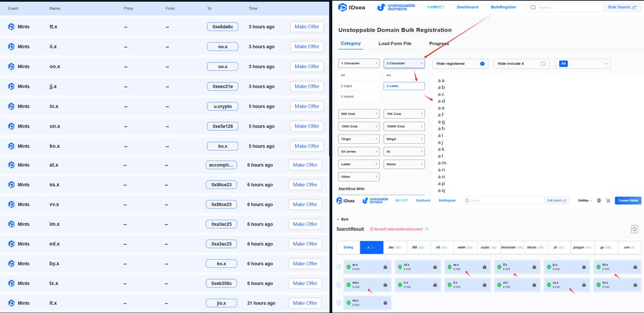The height and width of the screenshot is (313, 644).
Task: Click the green available check on as.x
Action: (348, 266)
